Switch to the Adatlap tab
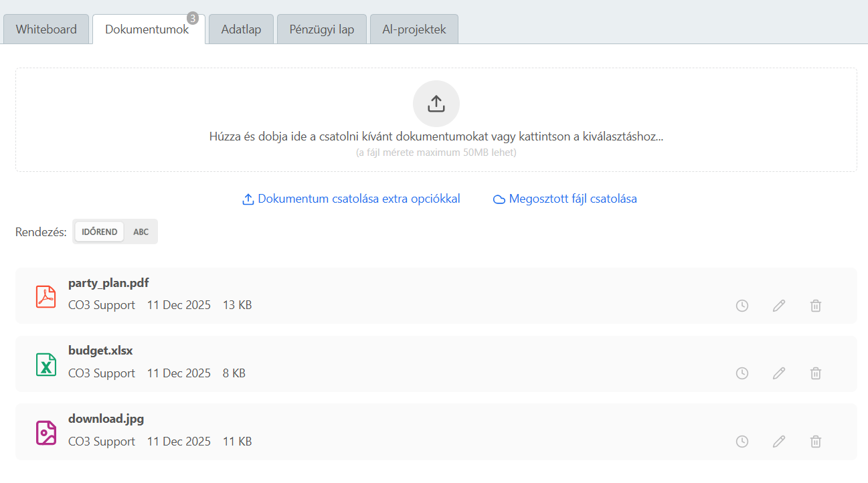Viewport: 868px width, 483px height. coord(240,29)
